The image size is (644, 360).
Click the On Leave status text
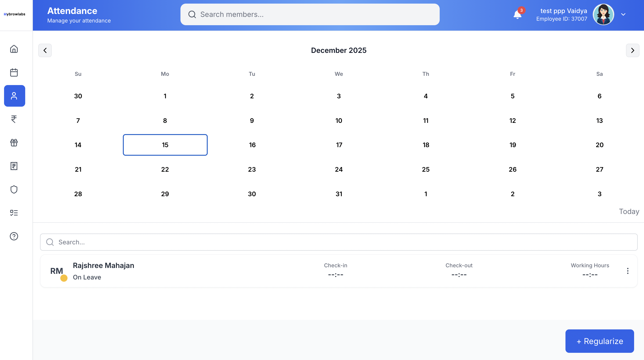87,277
